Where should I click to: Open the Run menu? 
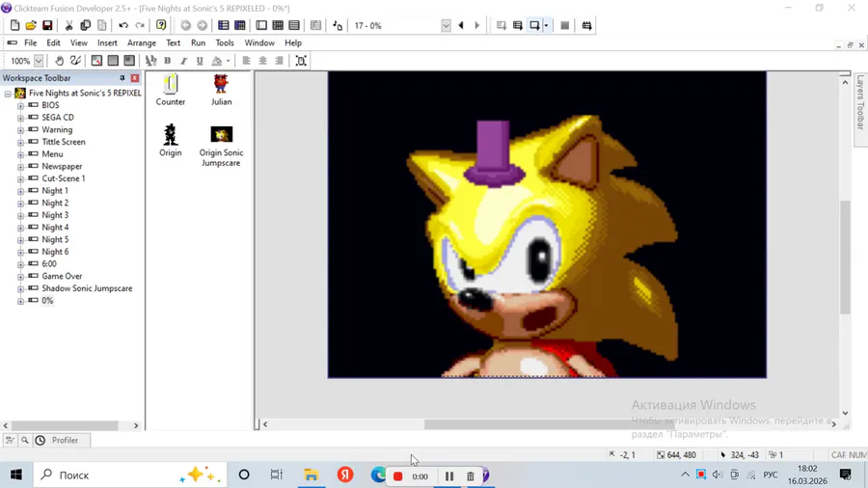click(198, 42)
